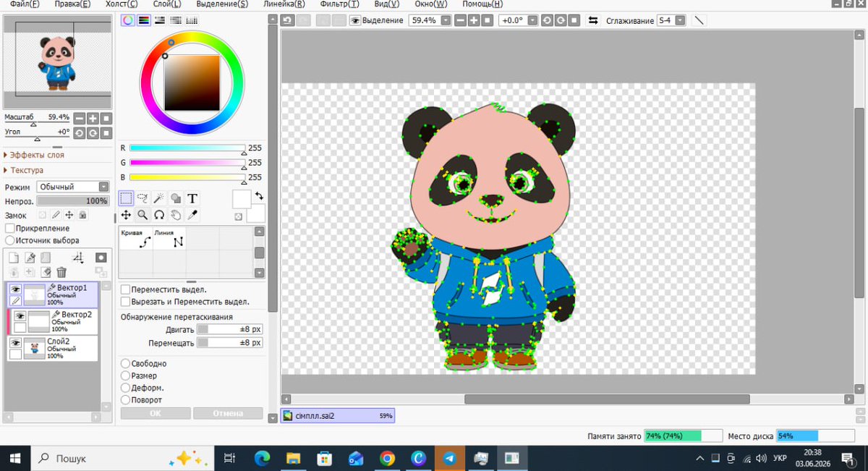Toggle straight line drawing mode icon
The width and height of the screenshot is (868, 471).
pyautogui.click(x=699, y=20)
